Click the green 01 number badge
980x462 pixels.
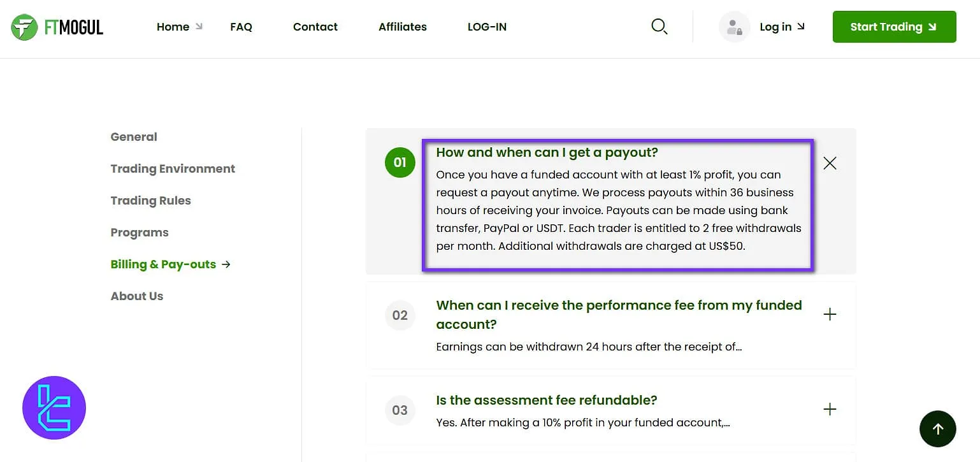click(x=400, y=162)
